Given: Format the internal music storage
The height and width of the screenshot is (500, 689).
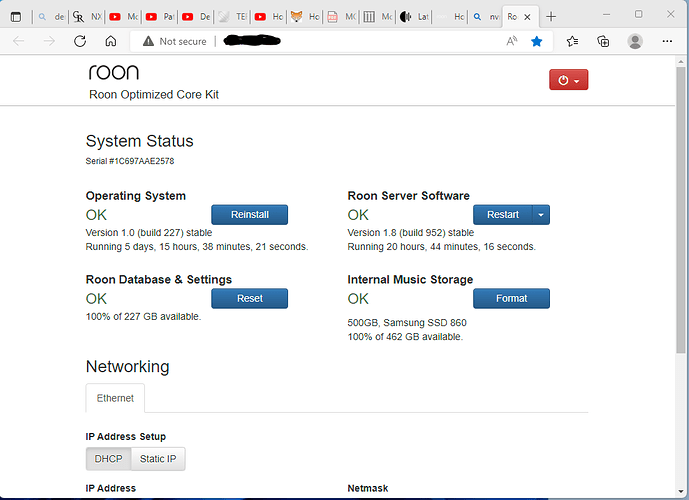Looking at the screenshot, I should coord(511,298).
